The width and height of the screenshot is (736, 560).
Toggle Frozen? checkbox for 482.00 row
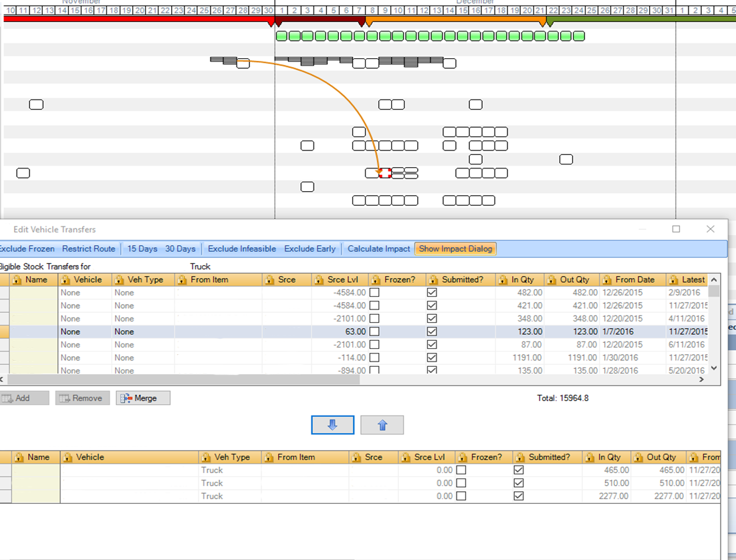(x=374, y=293)
